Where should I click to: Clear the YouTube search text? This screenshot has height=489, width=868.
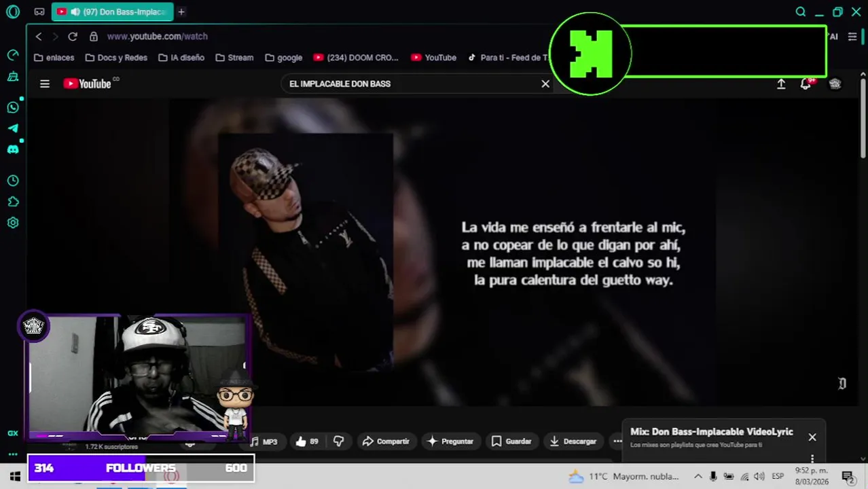[545, 84]
